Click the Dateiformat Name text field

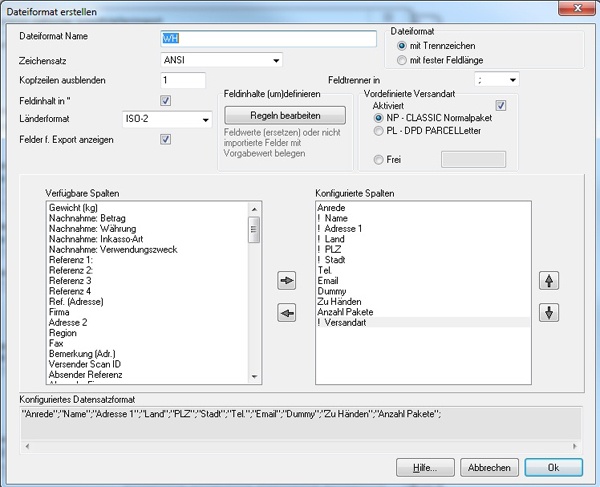click(x=268, y=38)
